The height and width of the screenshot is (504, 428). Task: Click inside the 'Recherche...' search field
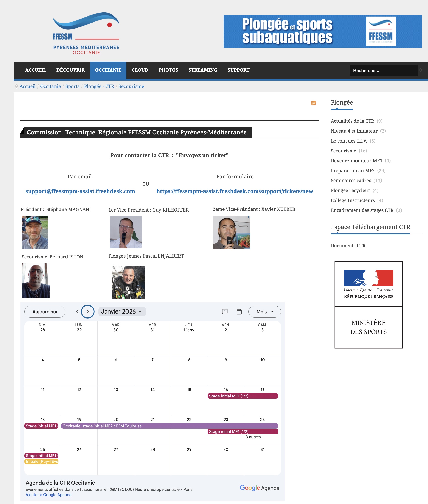(x=383, y=70)
